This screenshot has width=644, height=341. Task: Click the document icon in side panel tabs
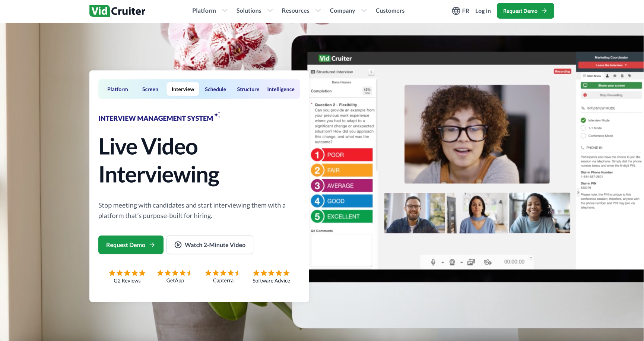point(622,76)
